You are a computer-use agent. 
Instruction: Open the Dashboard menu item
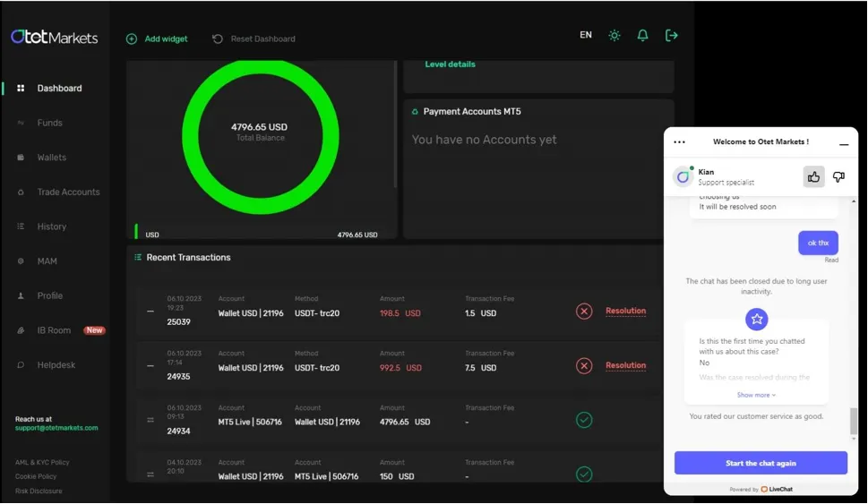click(x=59, y=88)
